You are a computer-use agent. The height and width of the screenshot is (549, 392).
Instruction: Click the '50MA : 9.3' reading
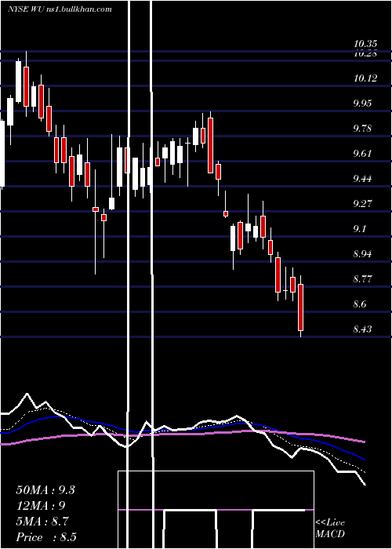click(x=45, y=490)
